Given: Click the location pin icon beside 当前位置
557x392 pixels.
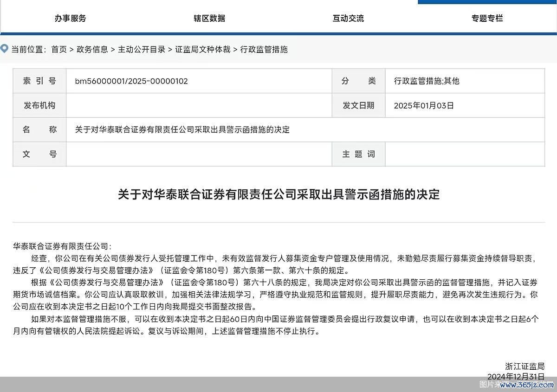Looking at the screenshot, I should pos(4,48).
